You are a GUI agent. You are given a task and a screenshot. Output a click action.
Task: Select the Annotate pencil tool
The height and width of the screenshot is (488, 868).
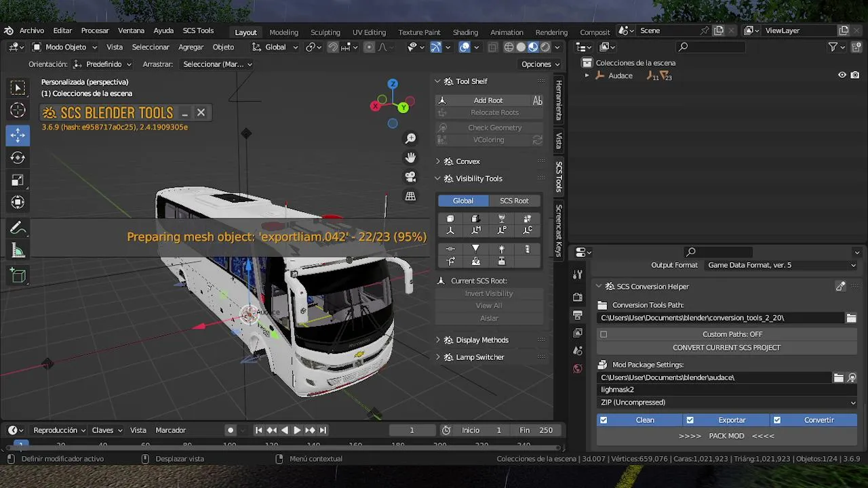coord(18,228)
